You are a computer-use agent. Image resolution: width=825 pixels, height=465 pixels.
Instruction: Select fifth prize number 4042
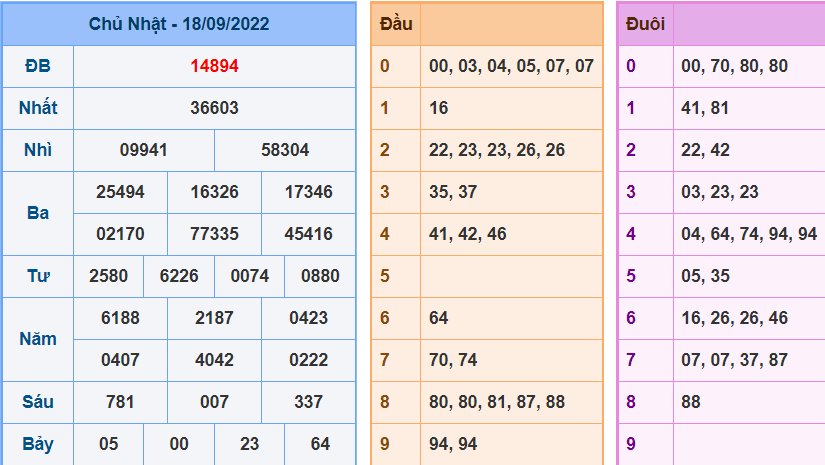[214, 360]
